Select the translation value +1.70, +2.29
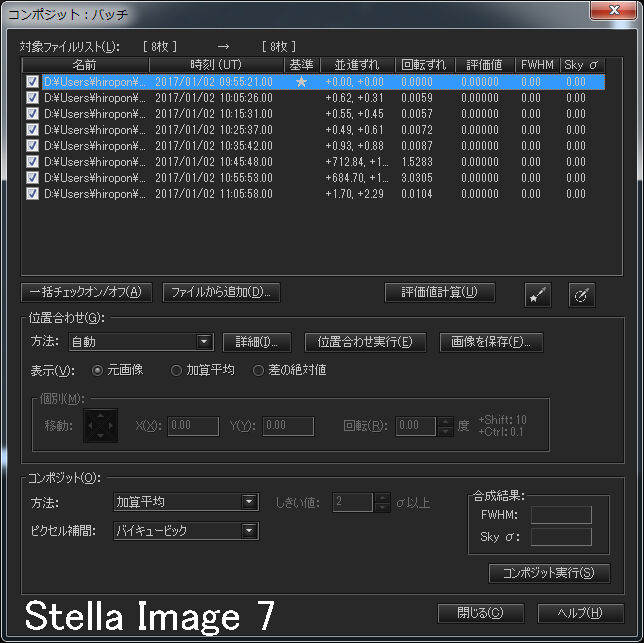Screen dimensions: 644x643 tap(354, 194)
